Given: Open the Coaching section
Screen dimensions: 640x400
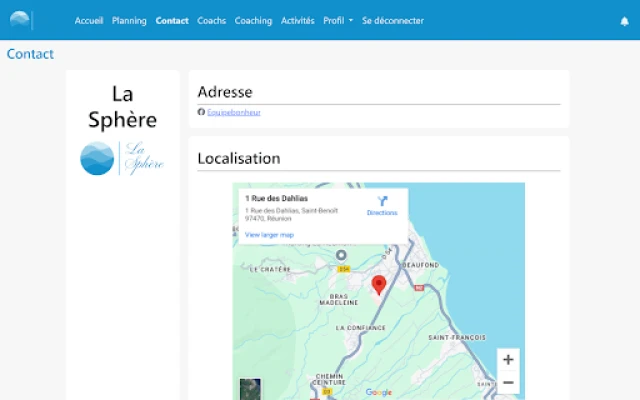Looking at the screenshot, I should 253,21.
